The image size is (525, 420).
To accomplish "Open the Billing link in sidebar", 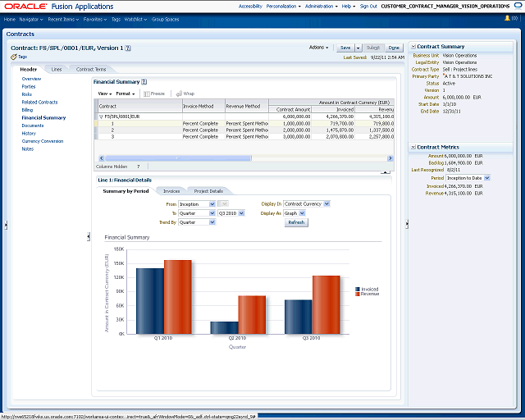I will pyautogui.click(x=27, y=110).
